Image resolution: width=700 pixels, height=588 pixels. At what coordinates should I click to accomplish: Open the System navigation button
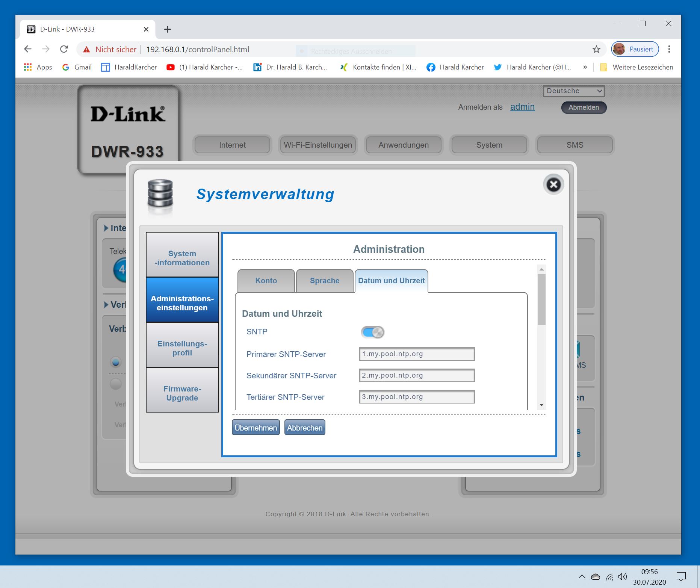(x=489, y=145)
